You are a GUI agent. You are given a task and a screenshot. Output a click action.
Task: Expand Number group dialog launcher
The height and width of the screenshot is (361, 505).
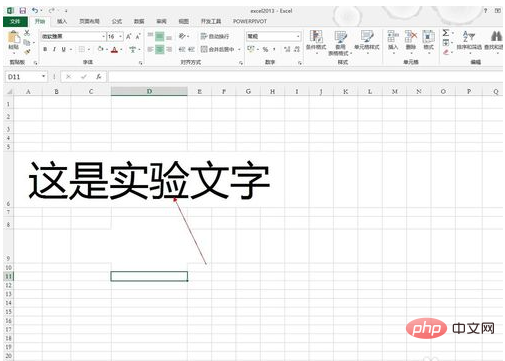click(x=300, y=63)
